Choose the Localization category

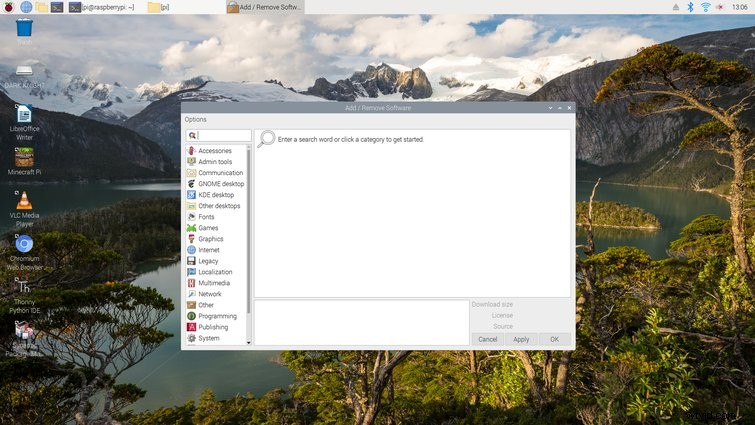[216, 272]
